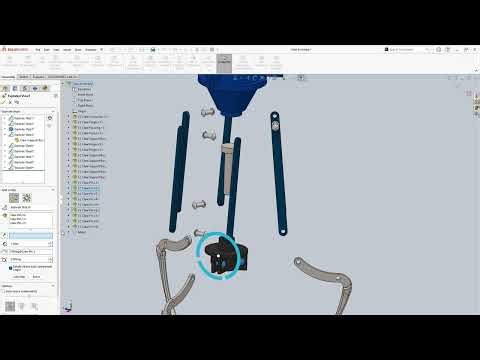Pin the menu bar with pushpin icon
480x360 pixels.
coord(101,50)
